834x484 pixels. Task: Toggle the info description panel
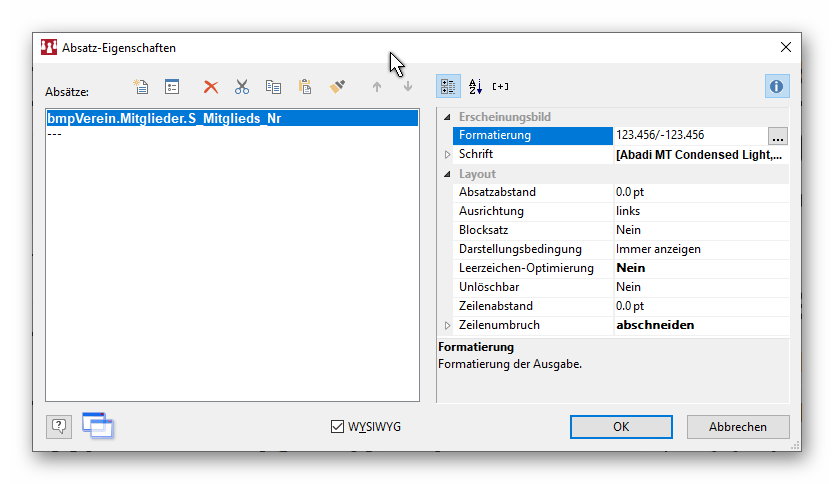tap(777, 87)
